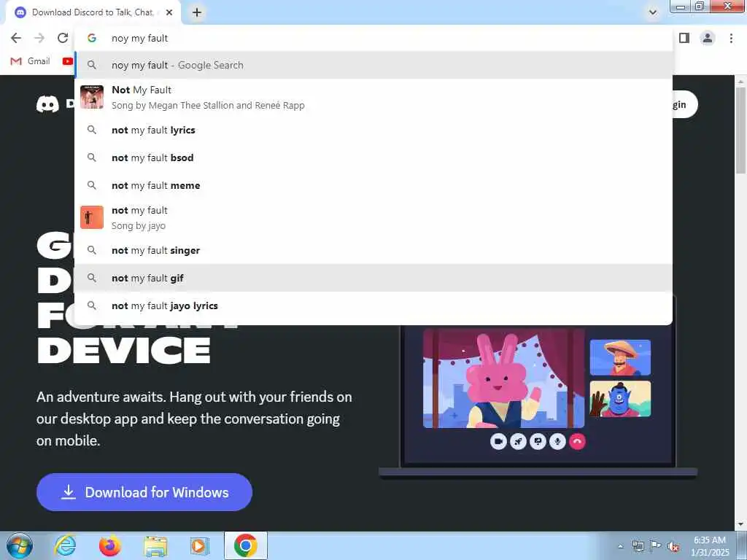This screenshot has height=560, width=747.
Task: Open the Windows Start button
Action: coord(20,545)
